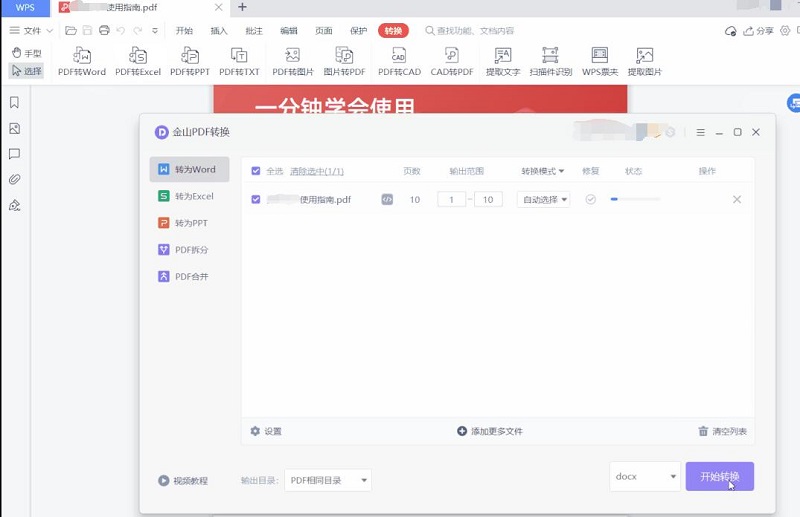
Task: Click the start page field showing 1
Action: click(452, 200)
